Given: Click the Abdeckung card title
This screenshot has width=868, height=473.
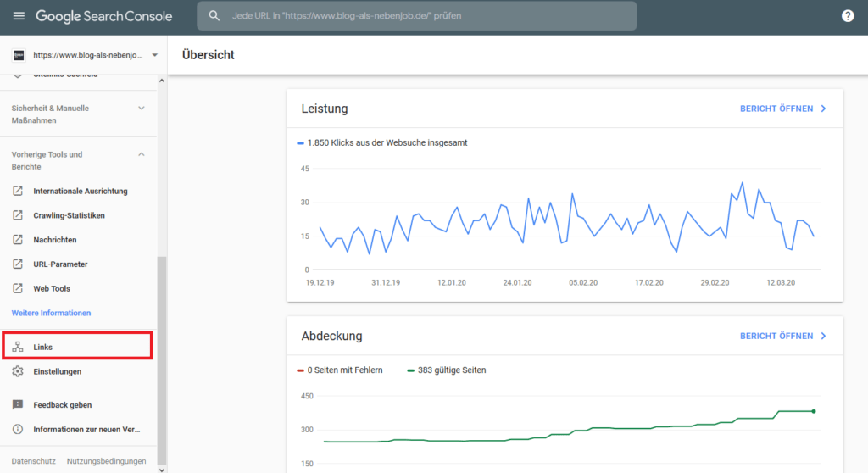Looking at the screenshot, I should 331,336.
